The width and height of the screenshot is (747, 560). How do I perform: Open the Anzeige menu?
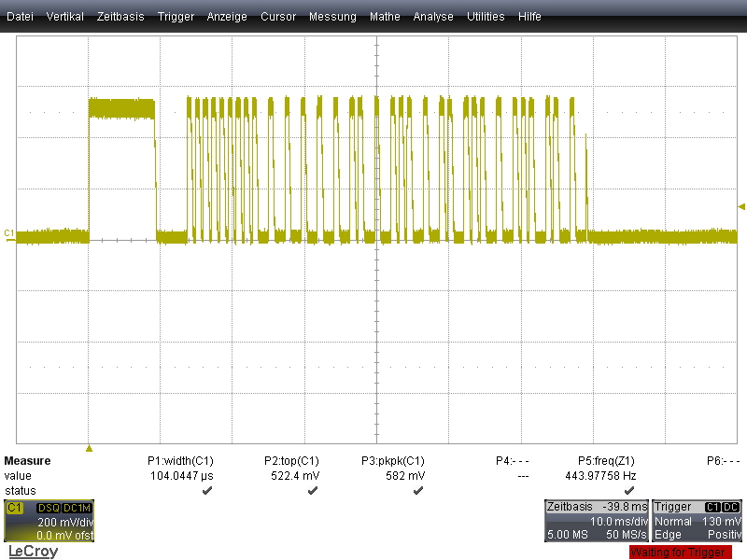tap(227, 17)
